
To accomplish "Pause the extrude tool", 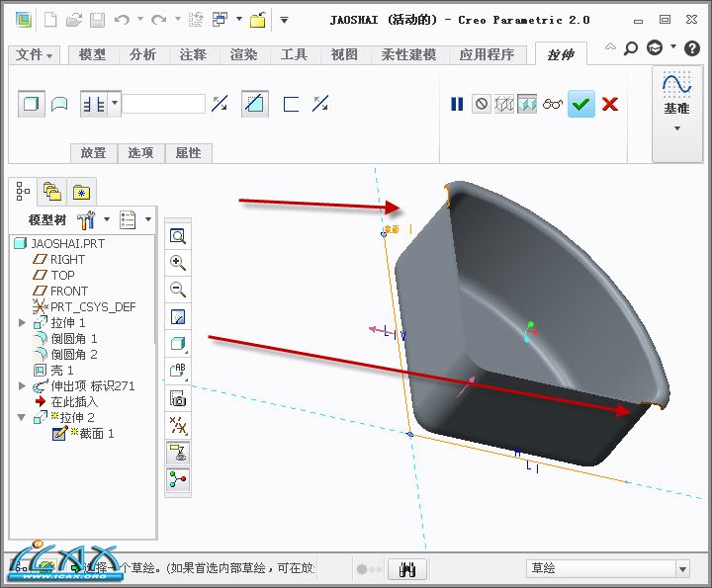I will [457, 104].
